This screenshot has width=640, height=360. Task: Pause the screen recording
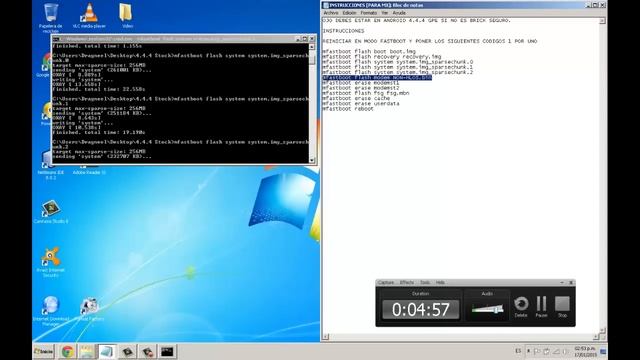[x=541, y=307]
